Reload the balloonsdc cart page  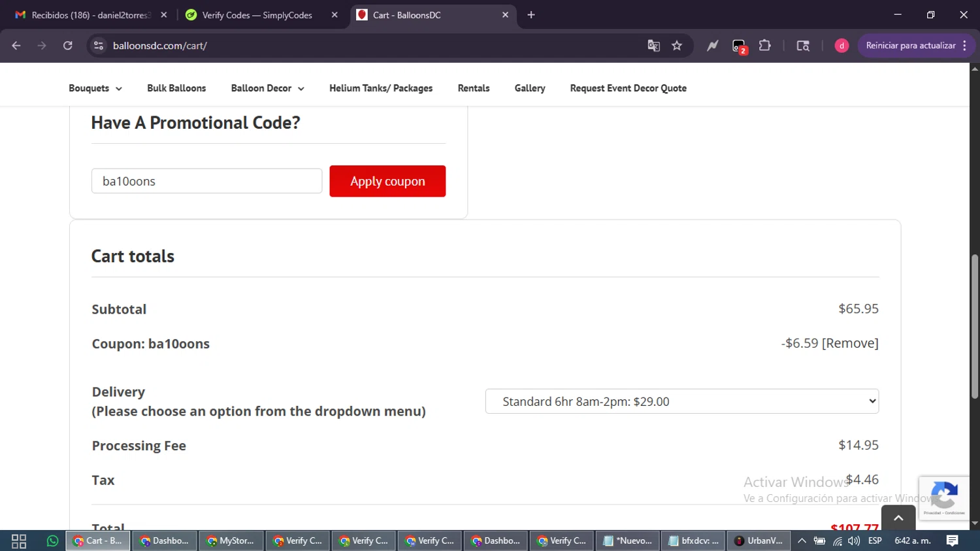pyautogui.click(x=68, y=46)
